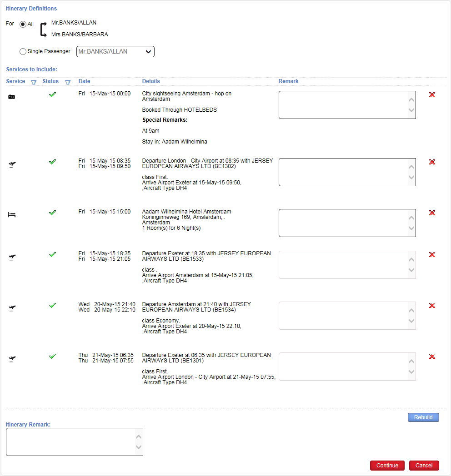The image size is (451, 476).
Task: Click the text Stay in: Aadam Wilhelmina
Action: tap(175, 141)
